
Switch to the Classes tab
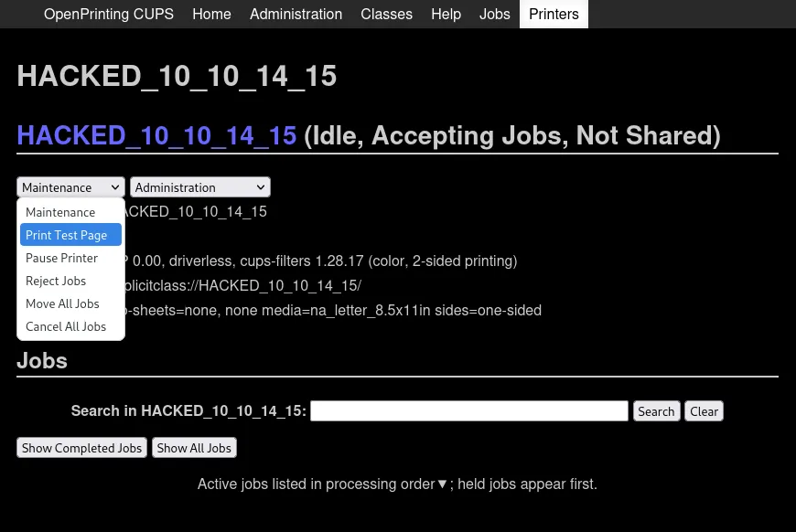point(386,14)
